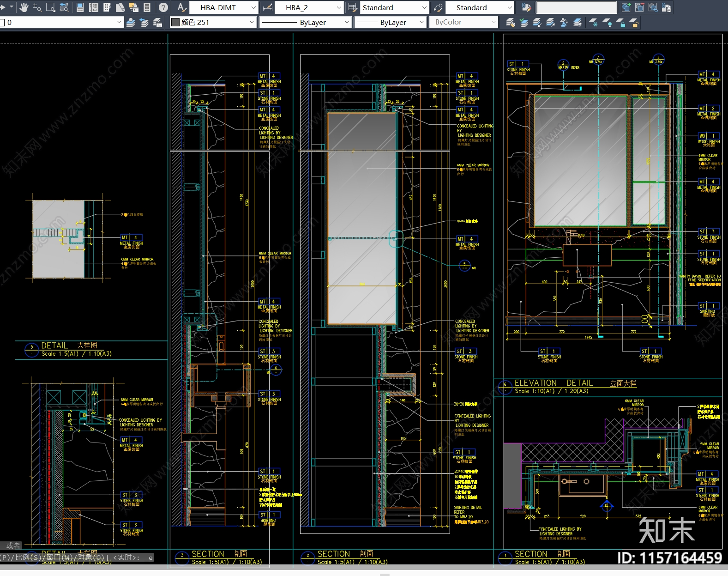
Task: Open the Table Style manager icon
Action: click(x=353, y=7)
